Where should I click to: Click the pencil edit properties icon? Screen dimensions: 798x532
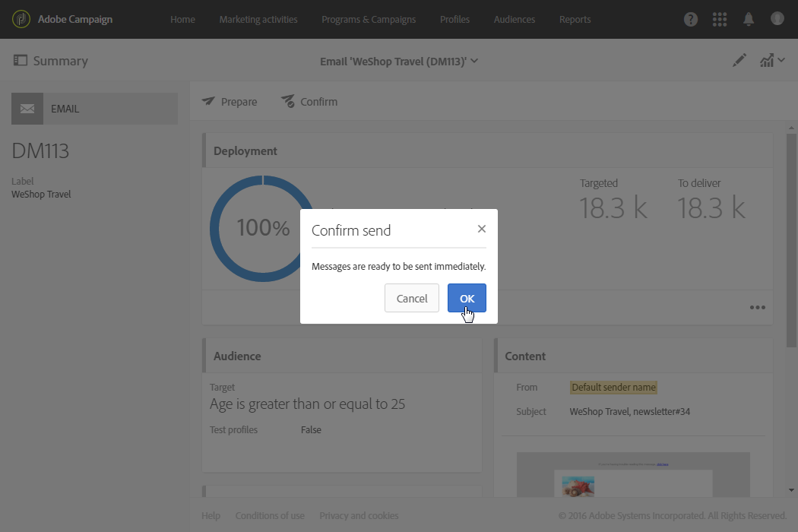pos(739,61)
